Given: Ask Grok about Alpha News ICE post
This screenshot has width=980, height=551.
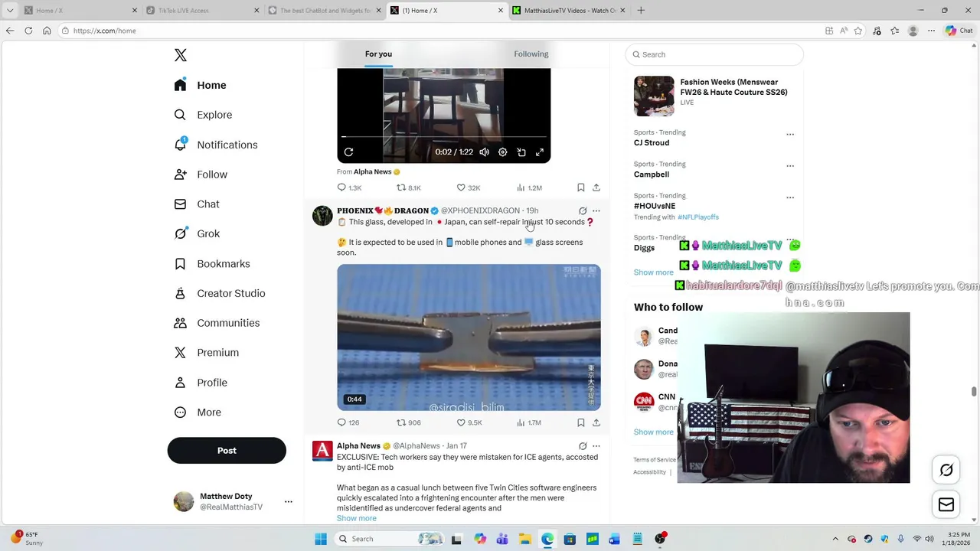Looking at the screenshot, I should pyautogui.click(x=583, y=446).
